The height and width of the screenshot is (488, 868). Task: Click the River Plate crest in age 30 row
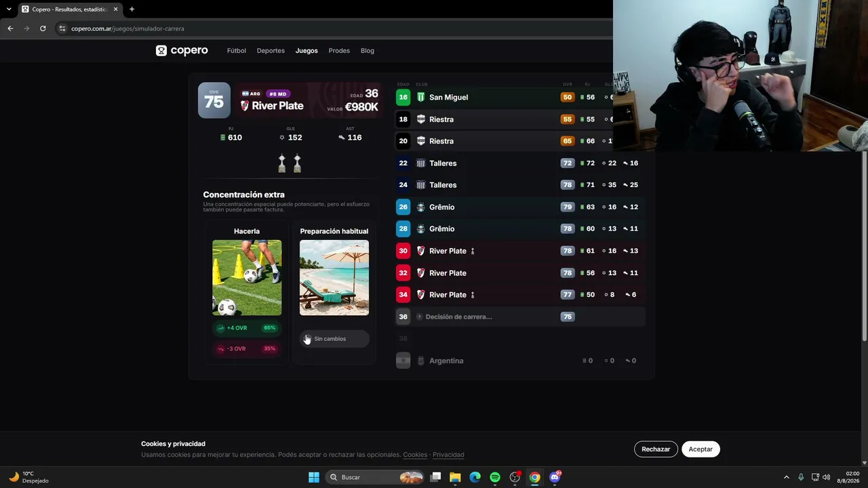tap(420, 251)
